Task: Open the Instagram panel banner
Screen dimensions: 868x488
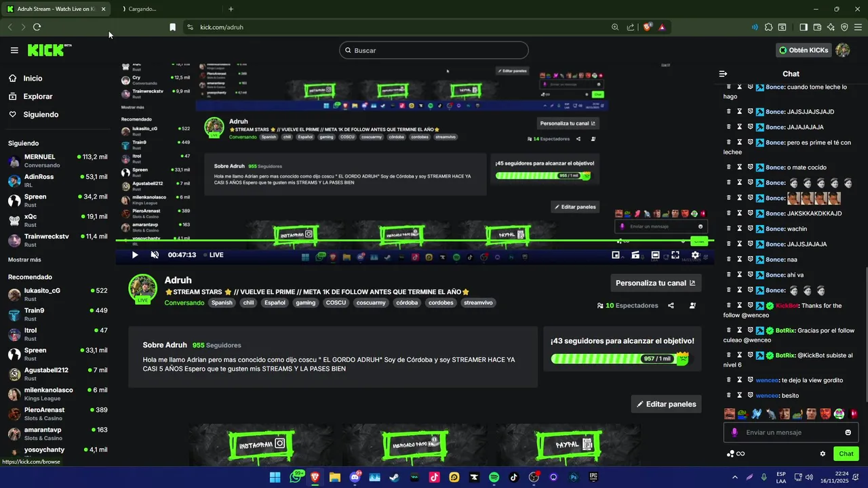Action: [x=261, y=445]
